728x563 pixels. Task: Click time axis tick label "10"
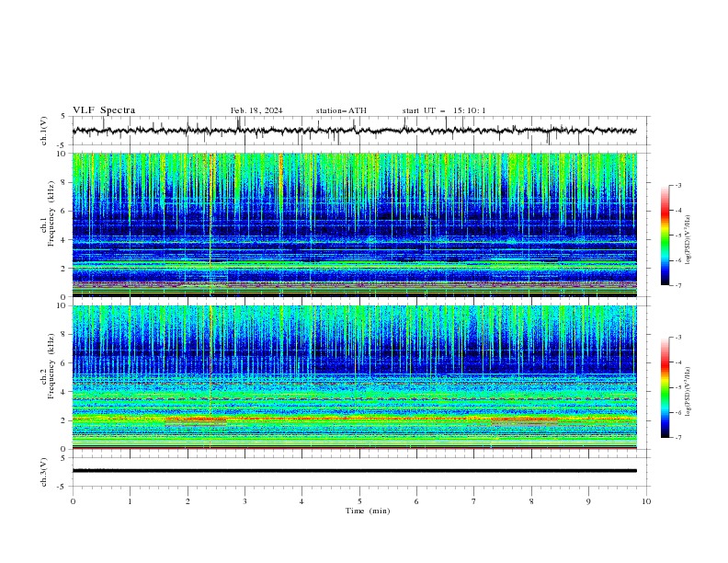point(646,501)
